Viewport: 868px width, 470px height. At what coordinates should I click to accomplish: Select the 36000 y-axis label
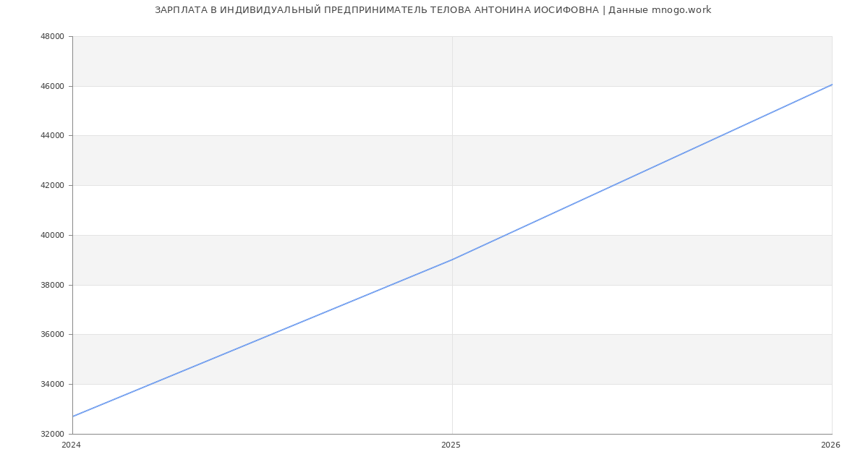[x=52, y=335]
